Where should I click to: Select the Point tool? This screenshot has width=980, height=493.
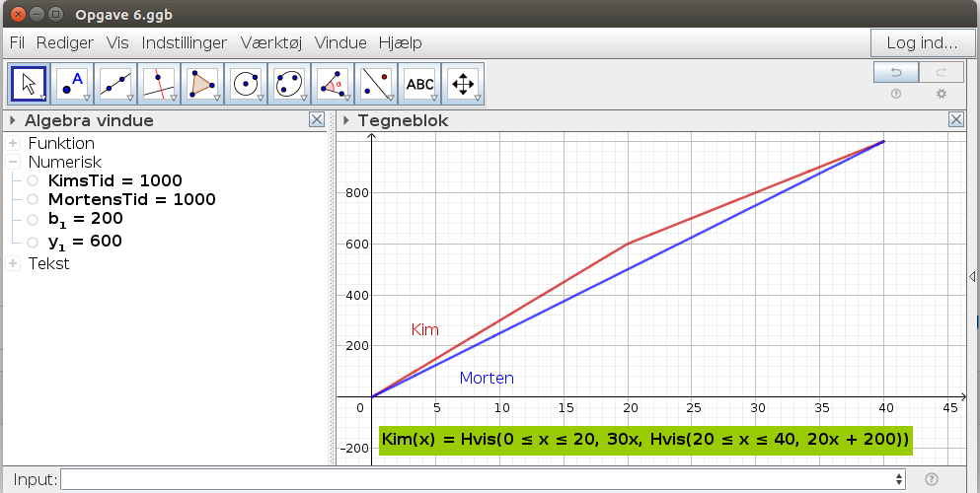pos(72,84)
